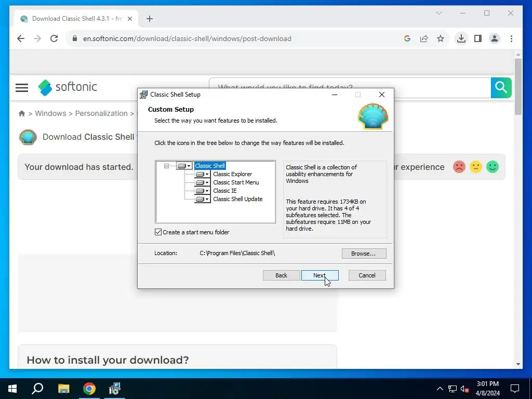Collapse the Classic Shell tree node
532x399 pixels.
coord(166,166)
